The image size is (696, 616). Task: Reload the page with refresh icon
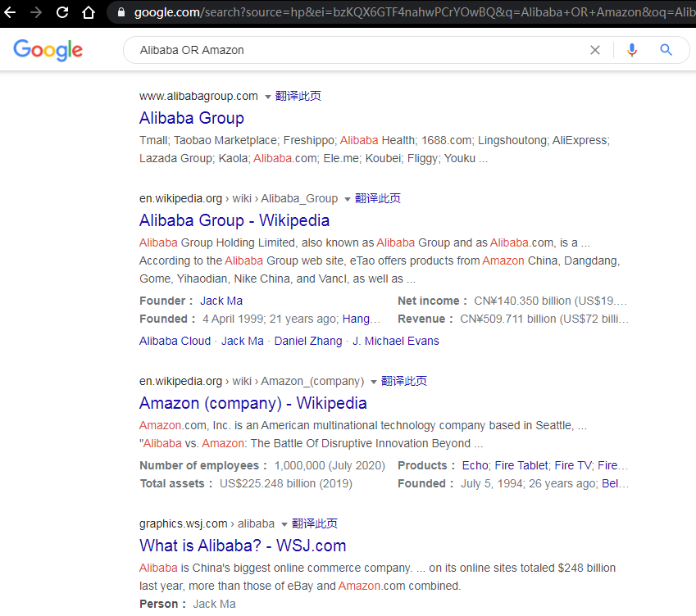click(x=62, y=12)
